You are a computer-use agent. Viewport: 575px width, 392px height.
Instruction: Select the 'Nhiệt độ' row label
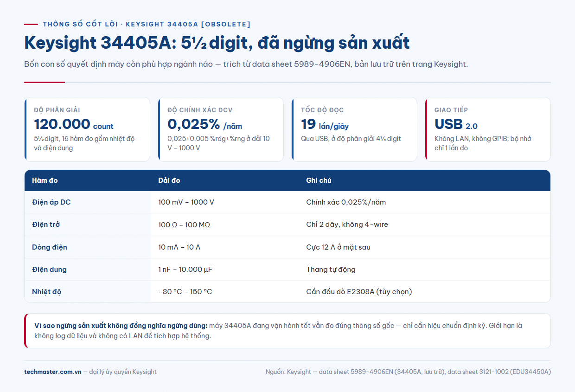[47, 292]
